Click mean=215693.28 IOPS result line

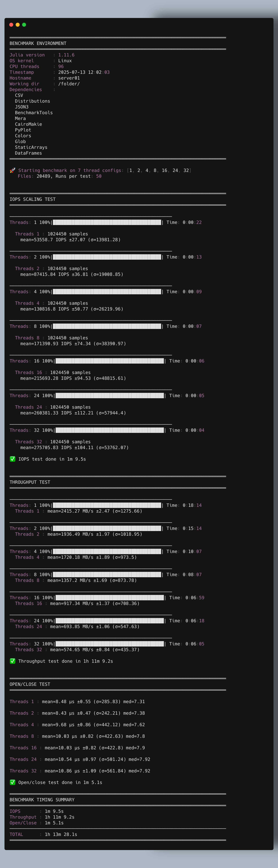[x=73, y=378]
